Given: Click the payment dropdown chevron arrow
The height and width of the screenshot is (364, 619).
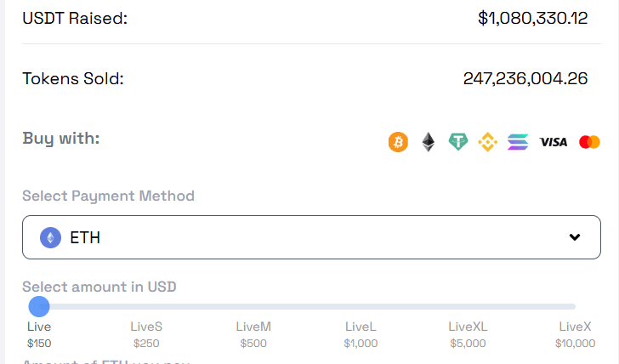Looking at the screenshot, I should (575, 237).
